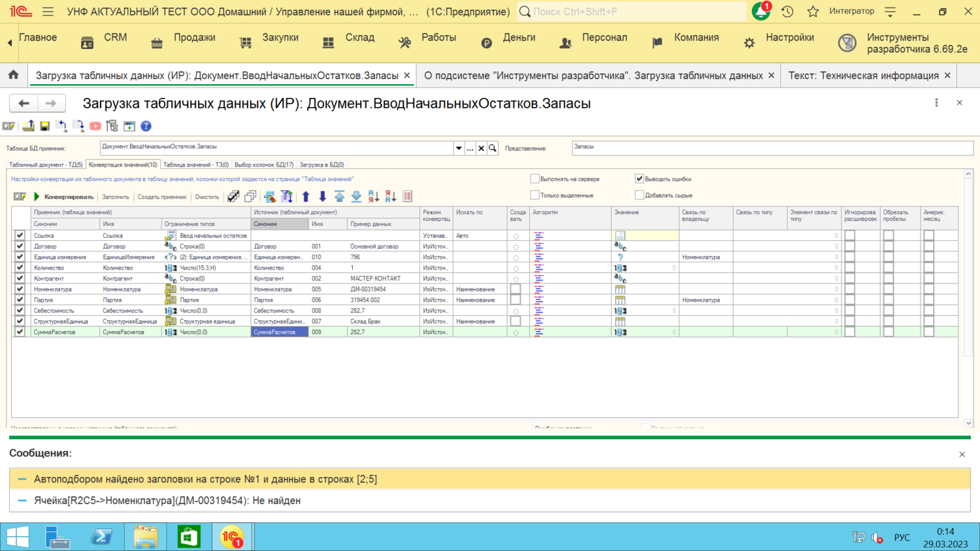Image resolution: width=980 pixels, height=551 pixels.
Task: Sort rows ascending А-Я
Action: click(374, 197)
